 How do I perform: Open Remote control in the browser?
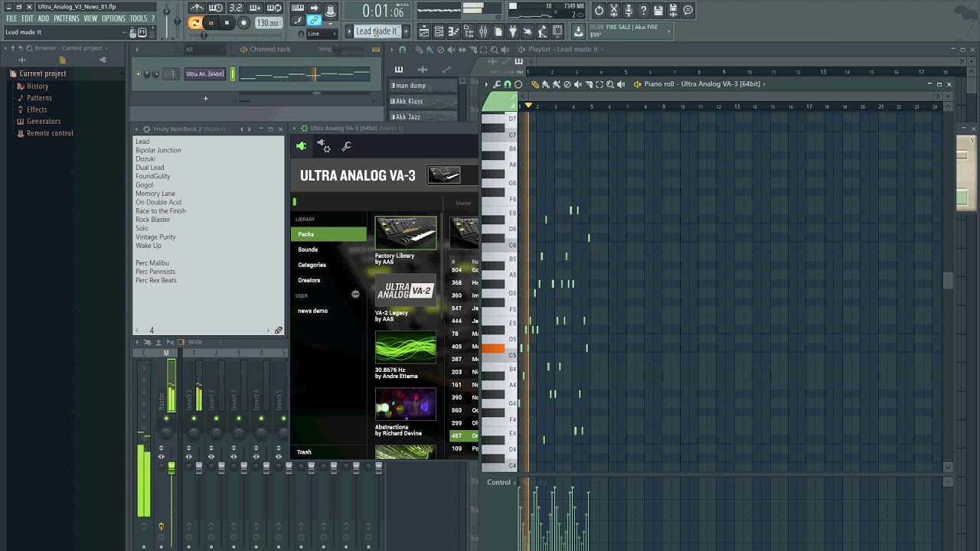50,133
